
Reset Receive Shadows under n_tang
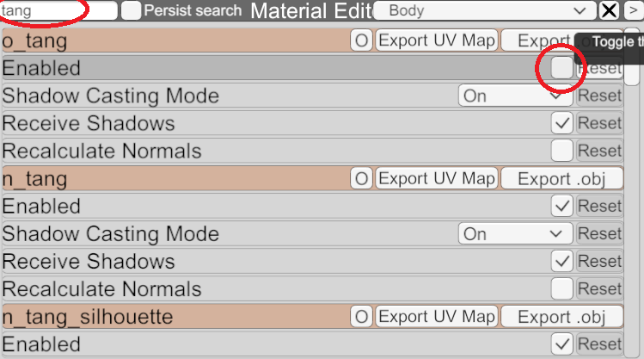click(599, 262)
